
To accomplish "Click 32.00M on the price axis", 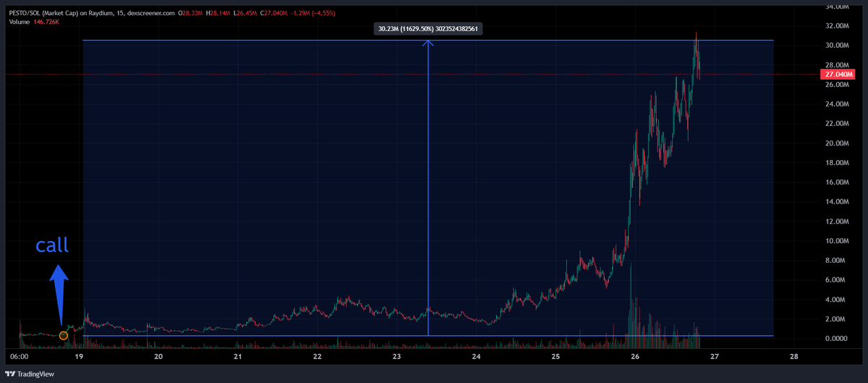I will point(836,26).
